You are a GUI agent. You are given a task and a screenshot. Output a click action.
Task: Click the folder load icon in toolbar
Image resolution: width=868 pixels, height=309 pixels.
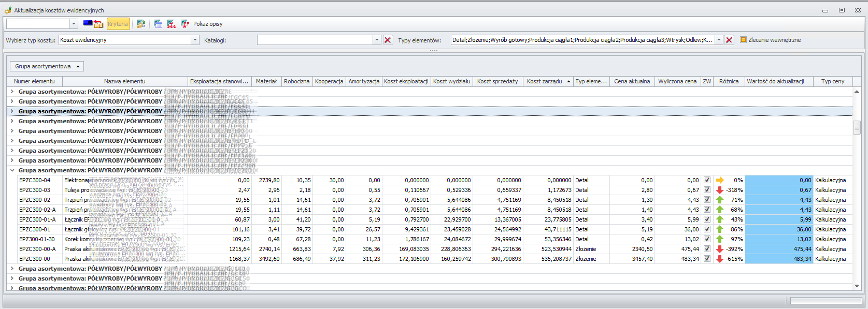(x=98, y=24)
